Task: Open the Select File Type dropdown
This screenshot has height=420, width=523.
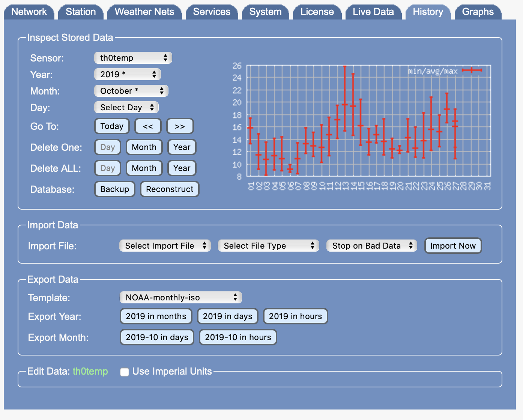Action: pos(268,246)
